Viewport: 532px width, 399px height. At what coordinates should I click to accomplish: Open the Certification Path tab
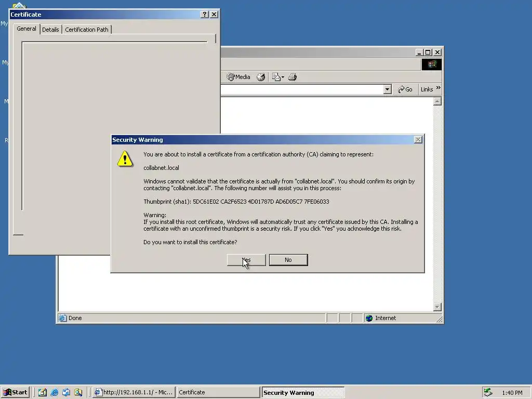tap(87, 30)
